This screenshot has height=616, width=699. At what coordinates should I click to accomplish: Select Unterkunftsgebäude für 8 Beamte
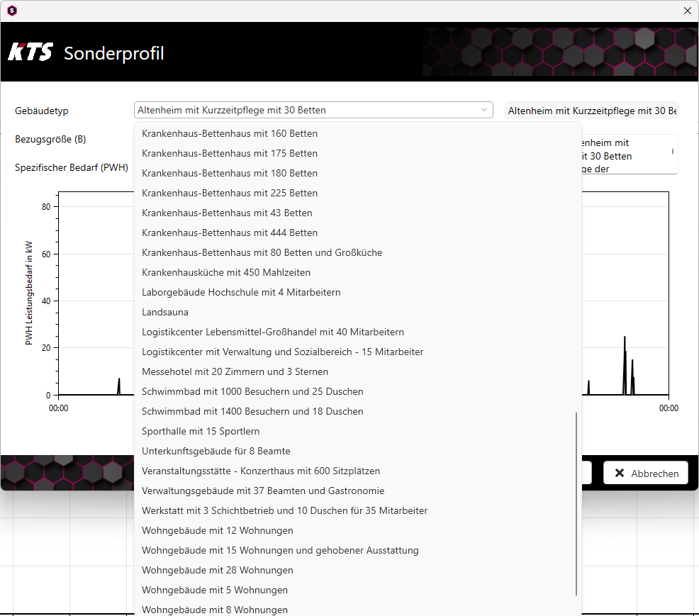click(358, 451)
